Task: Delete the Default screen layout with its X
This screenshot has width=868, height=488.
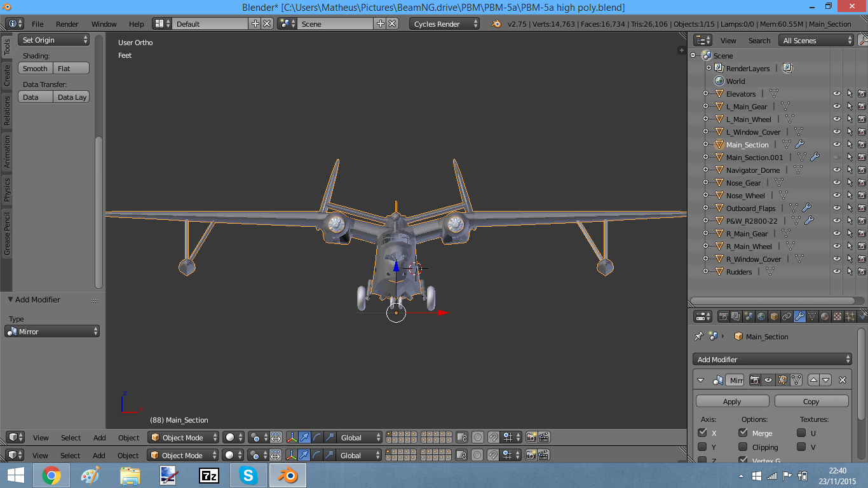Action: [x=267, y=24]
